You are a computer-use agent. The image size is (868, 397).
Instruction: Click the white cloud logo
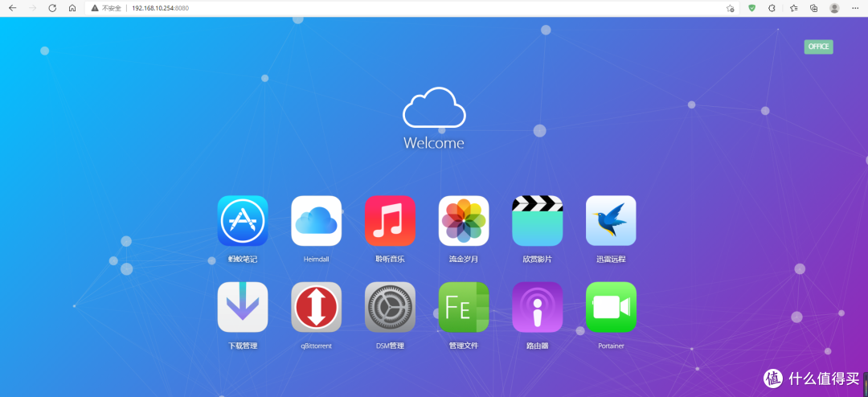(433, 107)
